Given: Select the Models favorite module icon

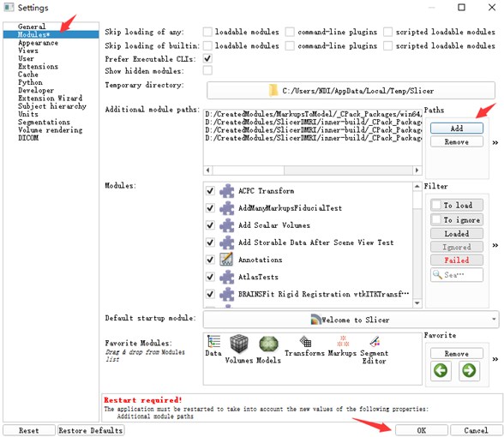Looking at the screenshot, I should coord(269,344).
